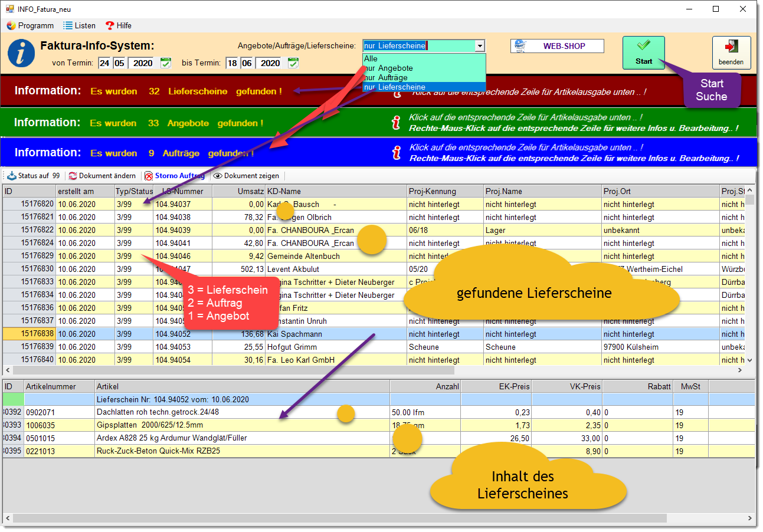The width and height of the screenshot is (763, 532).
Task: Click the article list horizontal scrollbar left arrow
Action: click(x=8, y=518)
